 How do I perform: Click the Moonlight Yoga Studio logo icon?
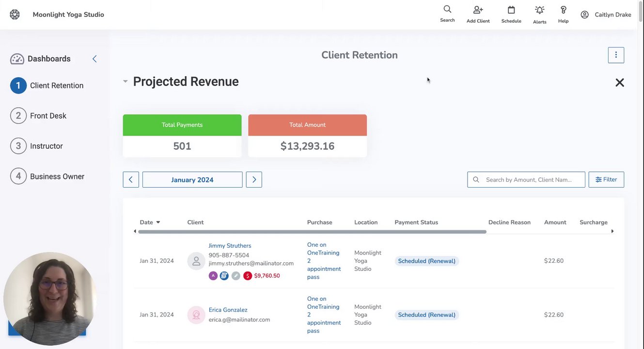pos(15,15)
